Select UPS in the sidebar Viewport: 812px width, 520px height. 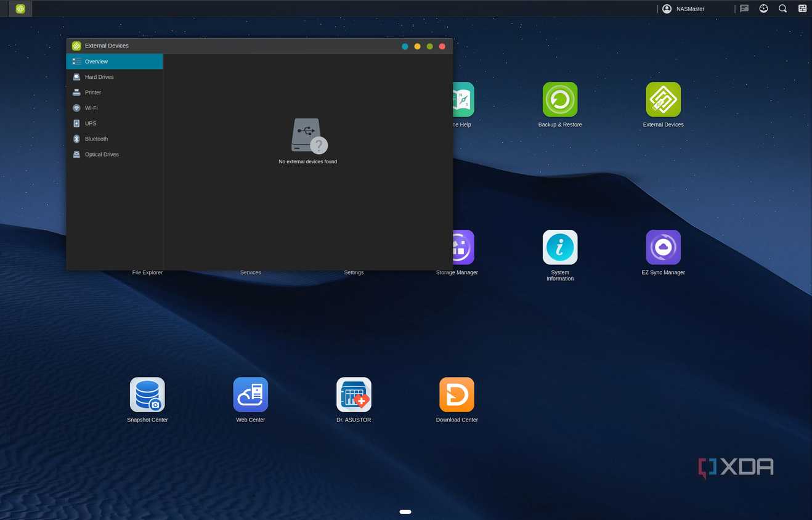pyautogui.click(x=115, y=123)
